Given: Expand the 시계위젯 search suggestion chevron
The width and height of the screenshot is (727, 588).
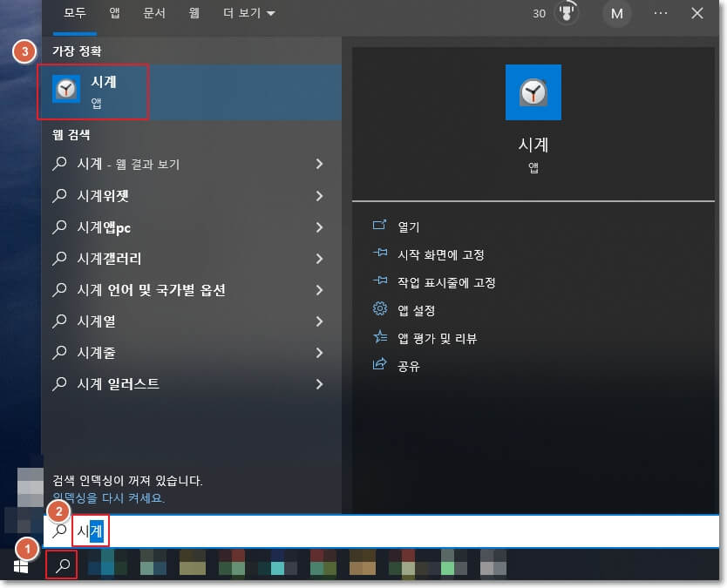Looking at the screenshot, I should click(319, 195).
